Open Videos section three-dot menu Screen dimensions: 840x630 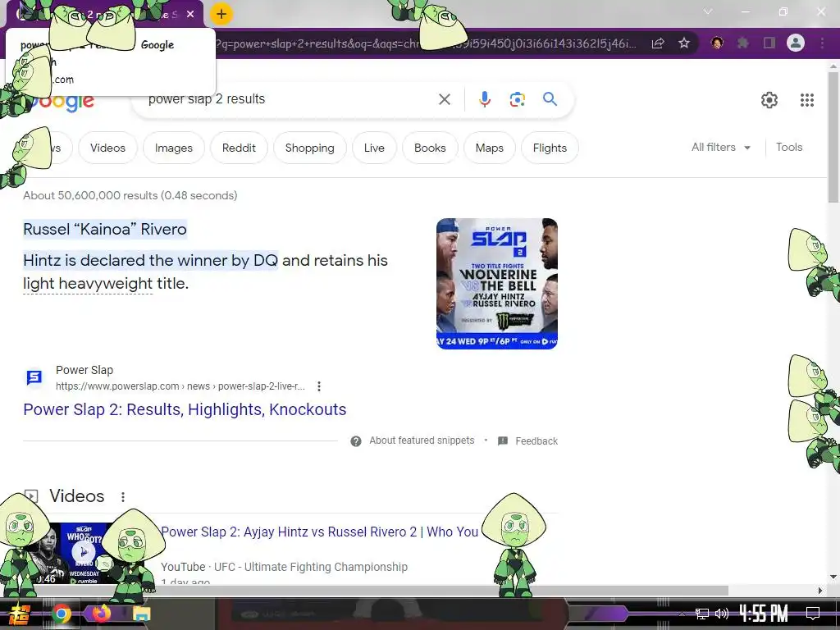pyautogui.click(x=123, y=496)
